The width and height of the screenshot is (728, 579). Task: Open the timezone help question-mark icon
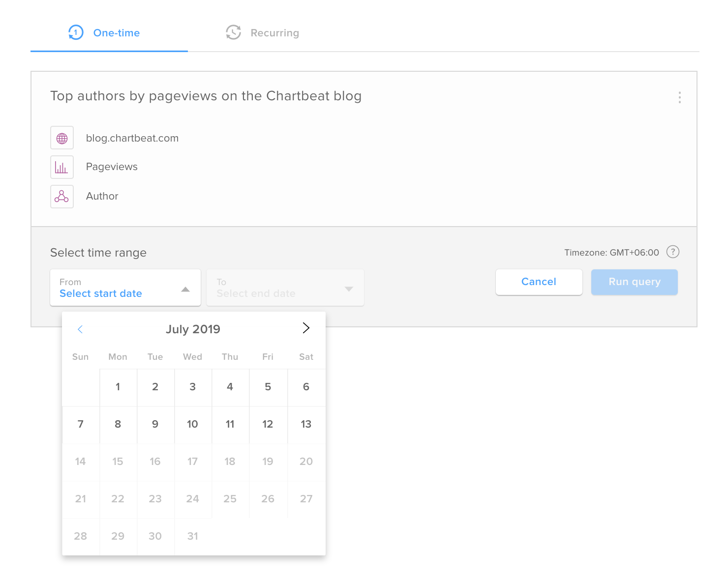point(672,252)
